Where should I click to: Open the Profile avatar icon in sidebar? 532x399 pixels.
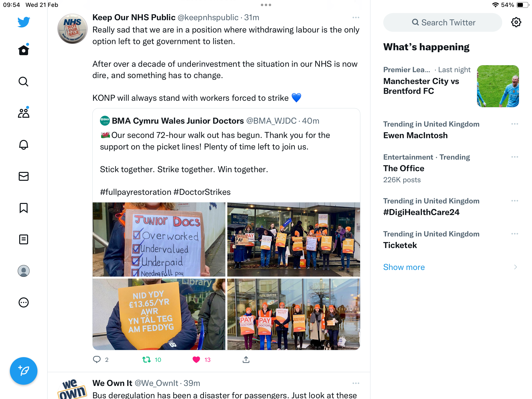click(24, 271)
